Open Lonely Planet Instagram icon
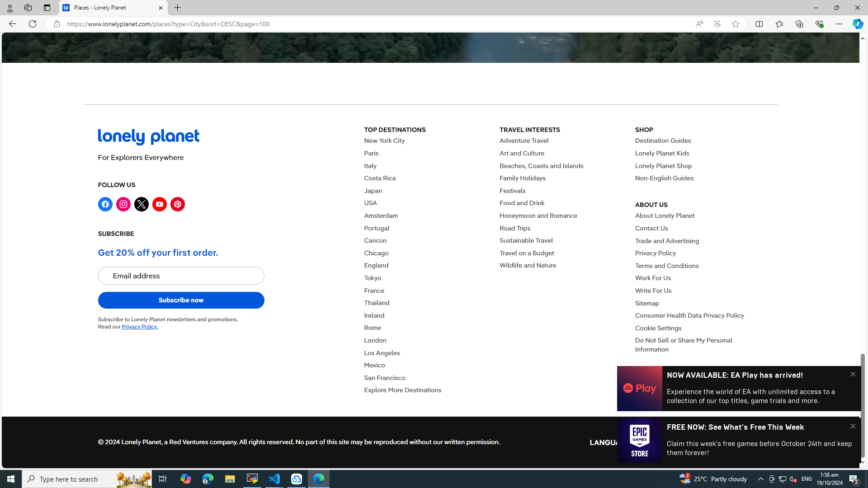The image size is (868, 488). coord(123,204)
